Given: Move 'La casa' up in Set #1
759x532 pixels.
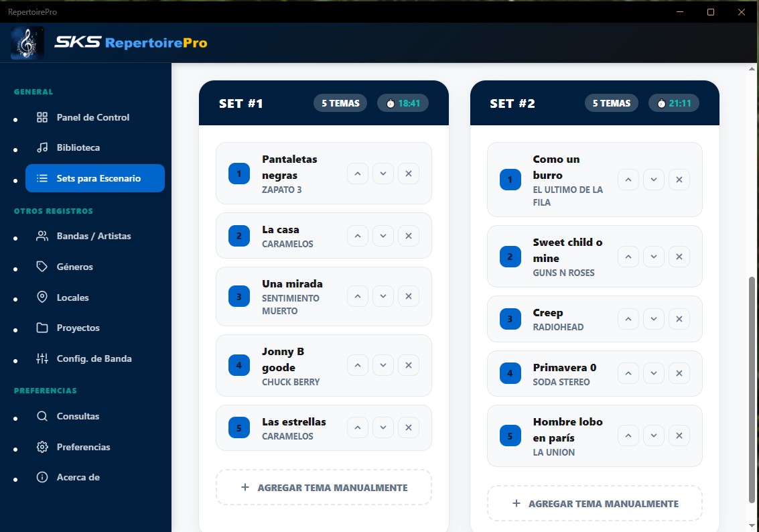Looking at the screenshot, I should pyautogui.click(x=357, y=236).
